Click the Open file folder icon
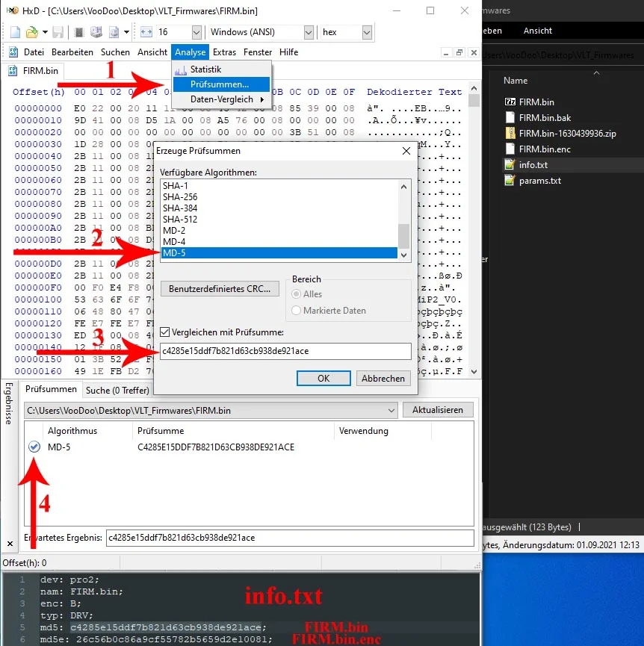The image size is (644, 646). coord(32,32)
